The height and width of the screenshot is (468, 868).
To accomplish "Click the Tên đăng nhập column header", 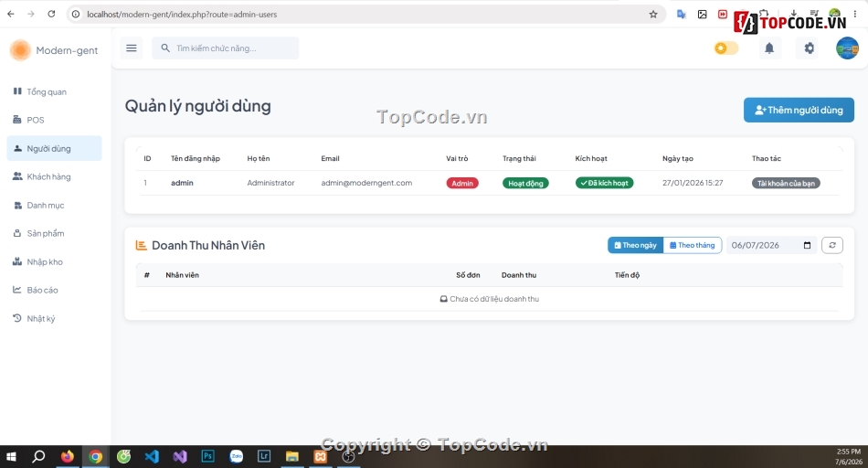I will [196, 158].
